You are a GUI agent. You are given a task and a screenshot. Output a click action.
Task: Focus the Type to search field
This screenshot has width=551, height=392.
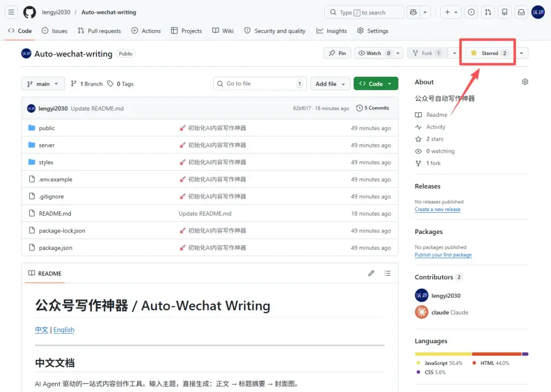(x=364, y=12)
